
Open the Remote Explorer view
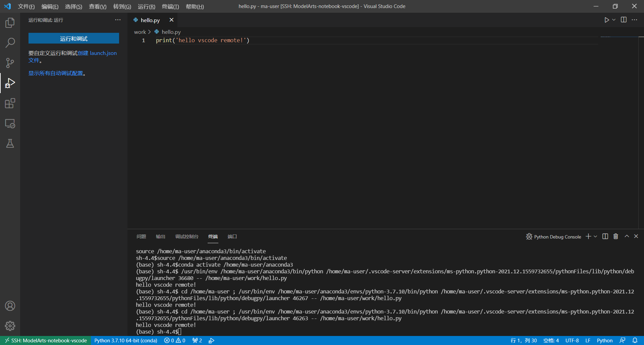point(10,124)
